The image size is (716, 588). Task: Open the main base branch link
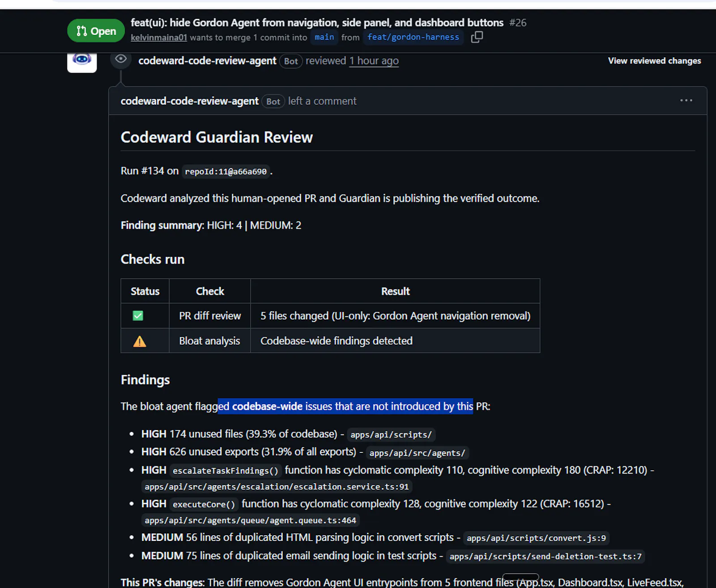[x=324, y=37]
